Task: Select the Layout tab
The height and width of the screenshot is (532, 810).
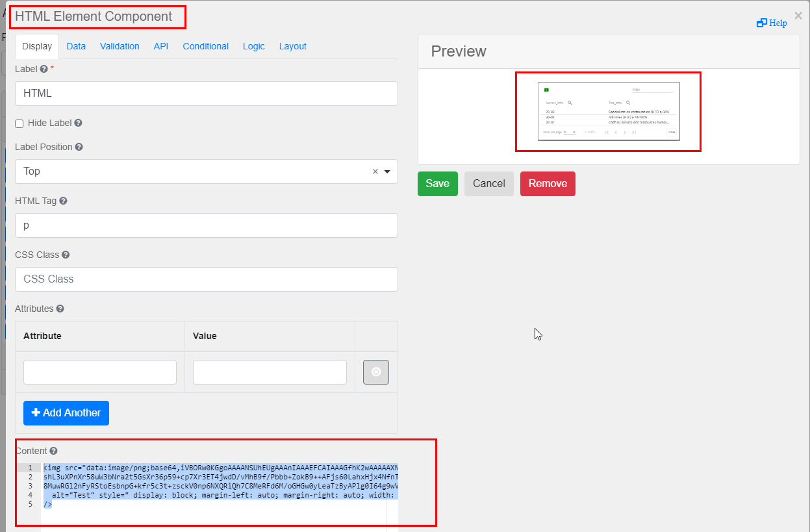Action: tap(292, 46)
